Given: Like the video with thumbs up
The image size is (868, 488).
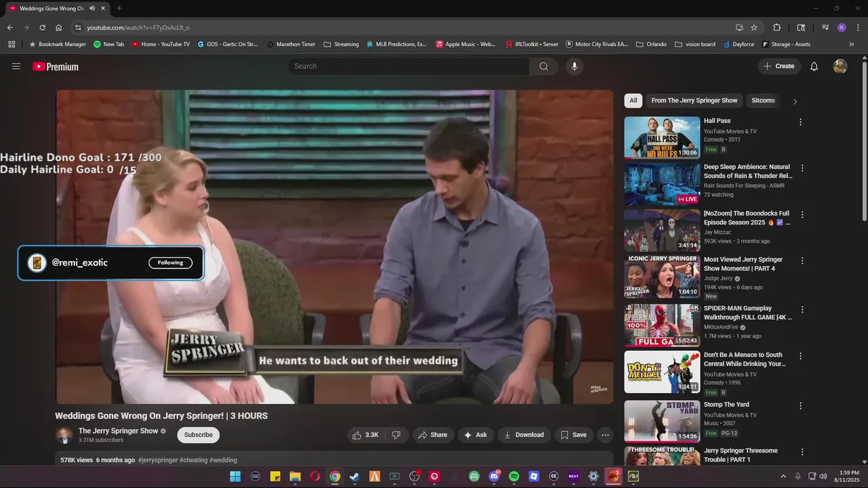Looking at the screenshot, I should click(366, 435).
